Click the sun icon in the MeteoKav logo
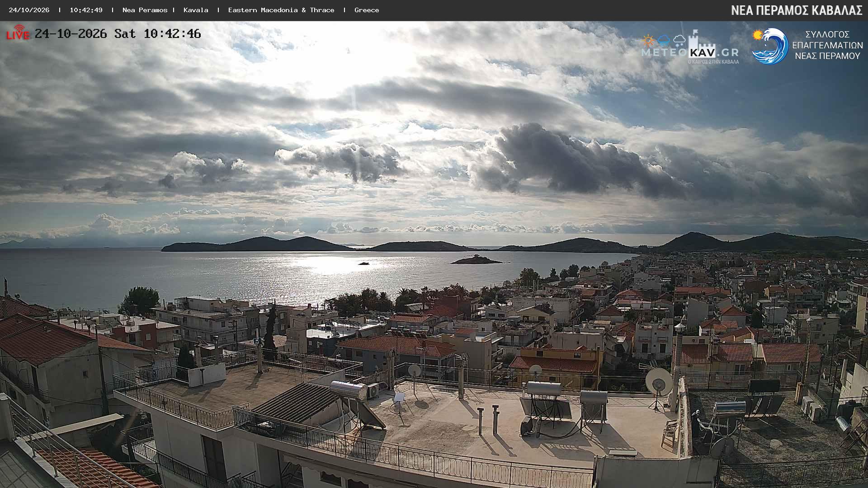Image resolution: width=868 pixels, height=488 pixels. pos(648,41)
